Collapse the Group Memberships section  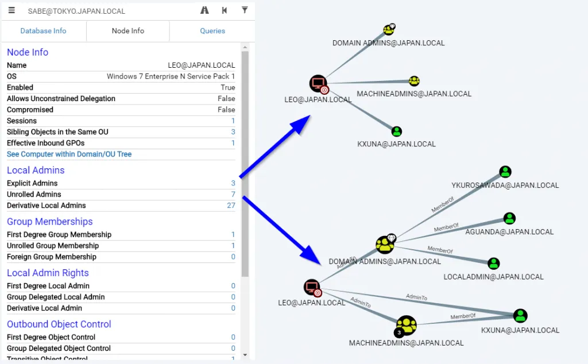50,222
